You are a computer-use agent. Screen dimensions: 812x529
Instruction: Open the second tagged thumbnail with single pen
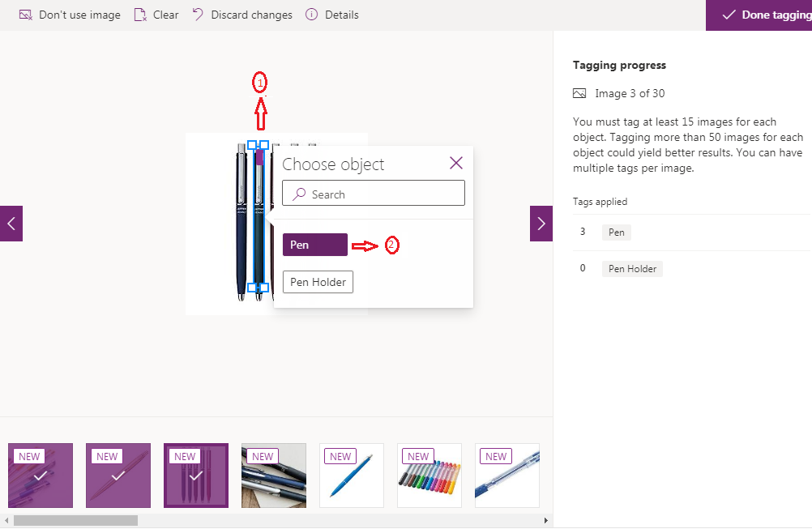(118, 476)
